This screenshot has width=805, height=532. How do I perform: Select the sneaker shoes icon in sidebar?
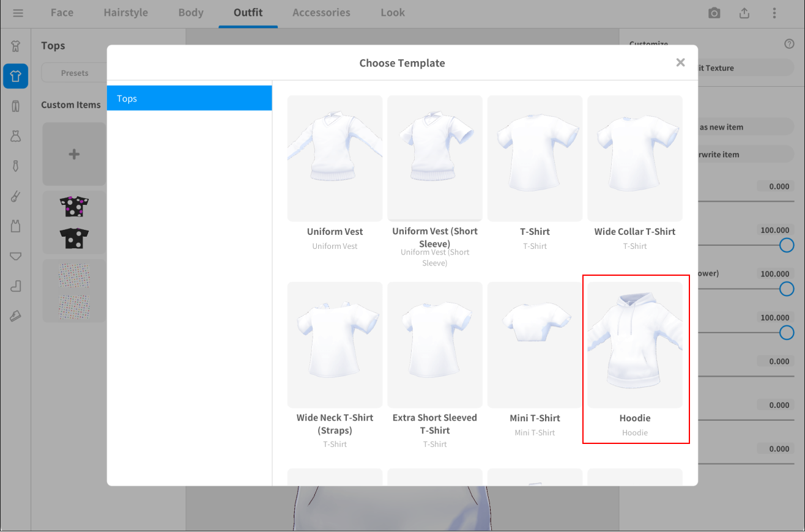[x=15, y=316]
